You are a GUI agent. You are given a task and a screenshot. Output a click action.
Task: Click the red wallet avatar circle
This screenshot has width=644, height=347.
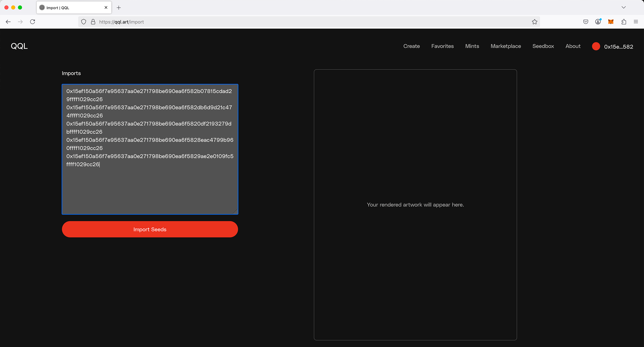click(596, 46)
